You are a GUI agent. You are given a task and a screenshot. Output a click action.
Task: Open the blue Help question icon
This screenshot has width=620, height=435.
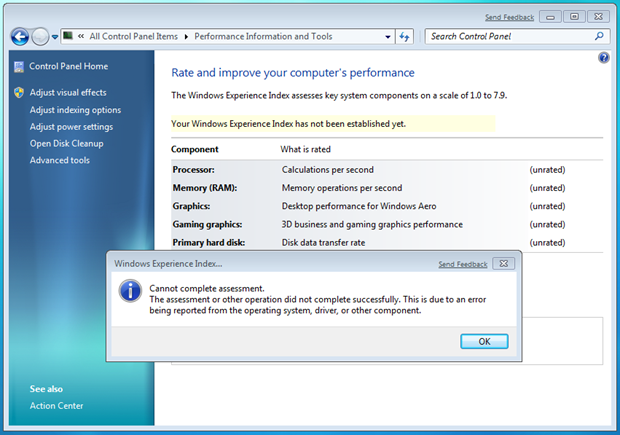coord(603,58)
